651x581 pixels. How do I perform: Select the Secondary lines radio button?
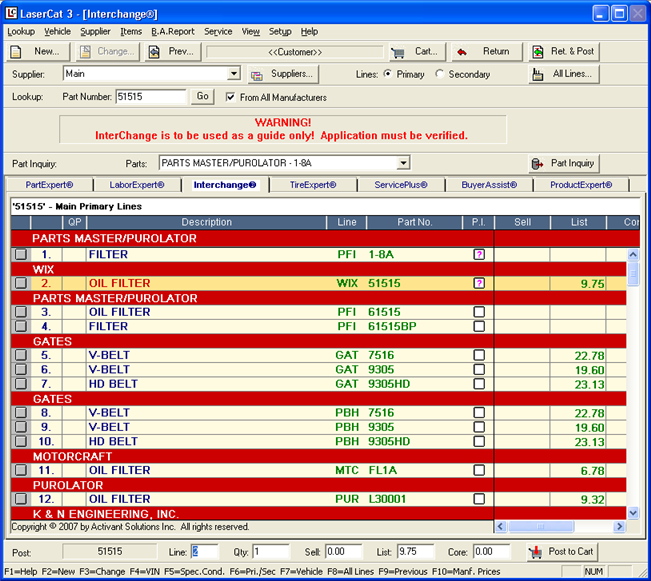[x=441, y=74]
